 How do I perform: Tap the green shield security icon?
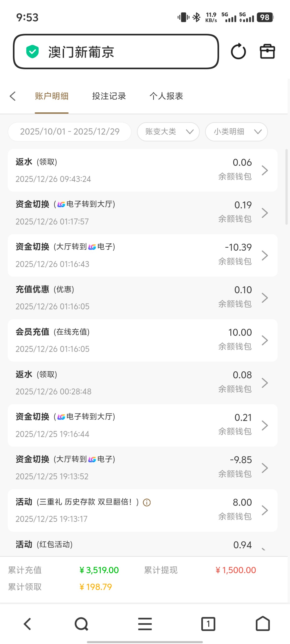coord(32,52)
